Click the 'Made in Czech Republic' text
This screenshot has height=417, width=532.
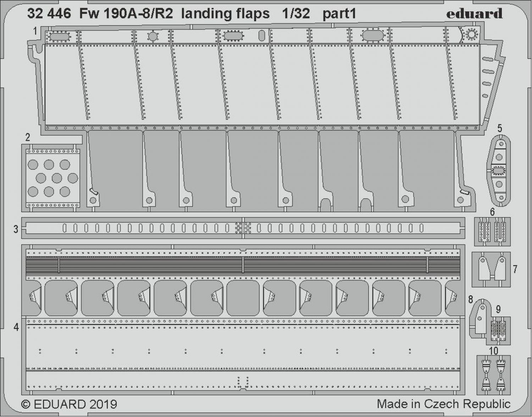tap(443, 404)
